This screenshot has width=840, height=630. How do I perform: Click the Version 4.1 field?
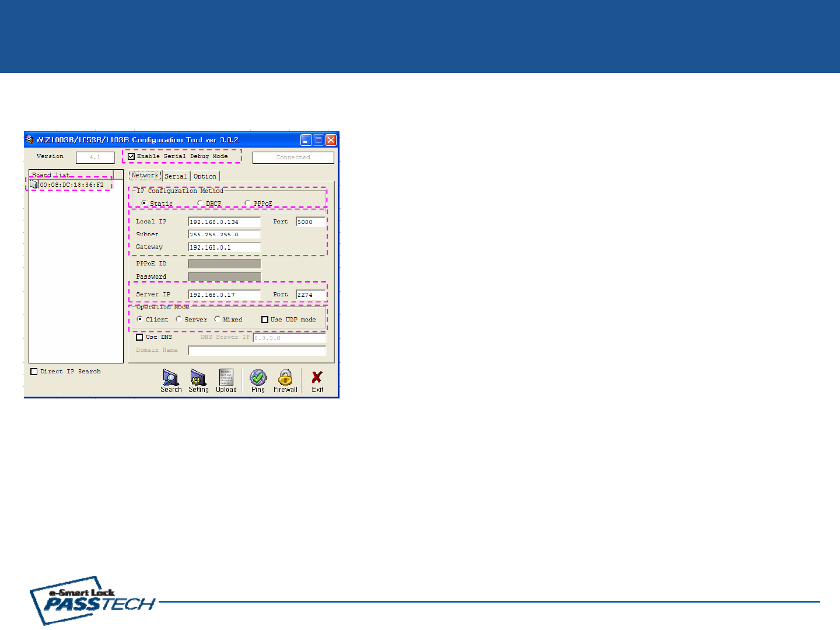pyautogui.click(x=95, y=157)
